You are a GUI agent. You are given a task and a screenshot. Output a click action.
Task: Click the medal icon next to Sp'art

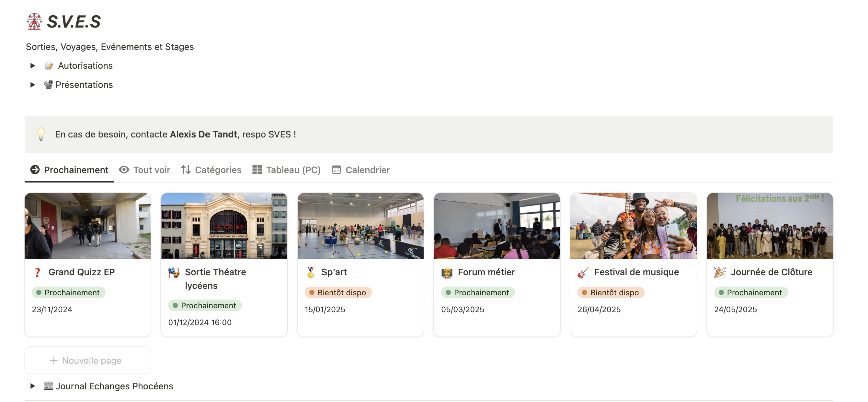[x=310, y=272]
